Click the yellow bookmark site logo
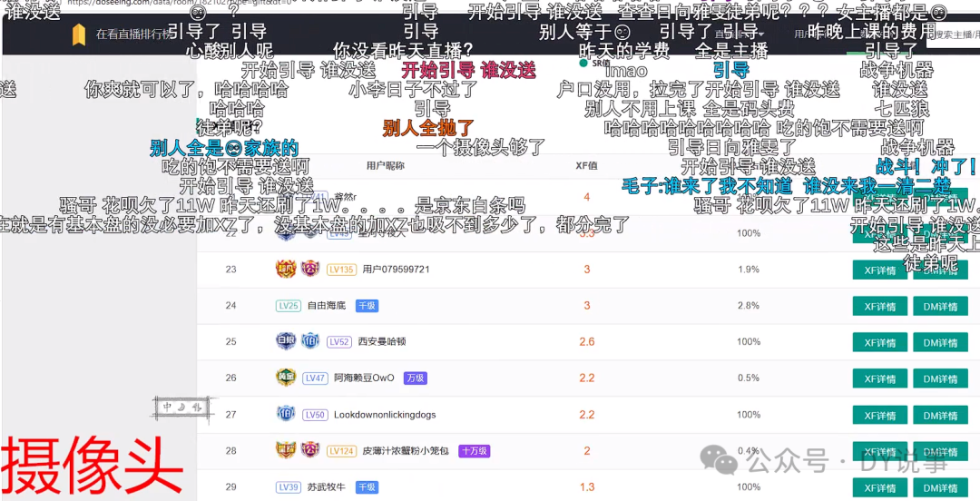The width and height of the screenshot is (980, 501). [x=78, y=34]
